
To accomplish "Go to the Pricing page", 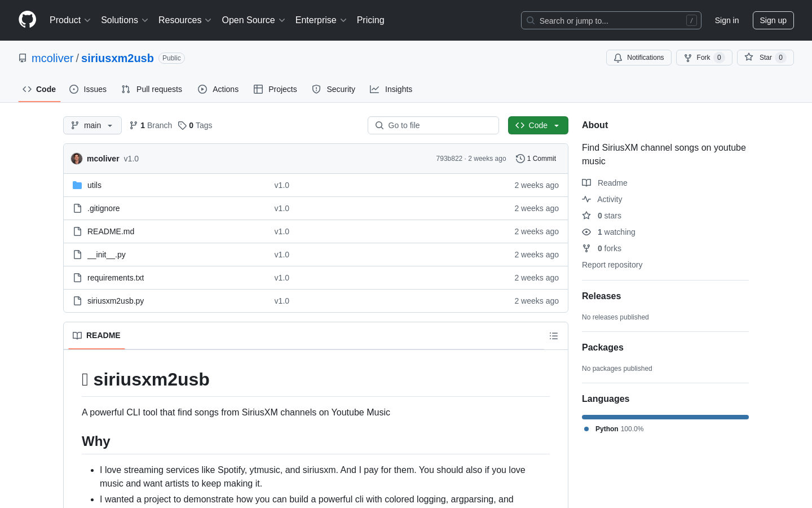I will [370, 20].
